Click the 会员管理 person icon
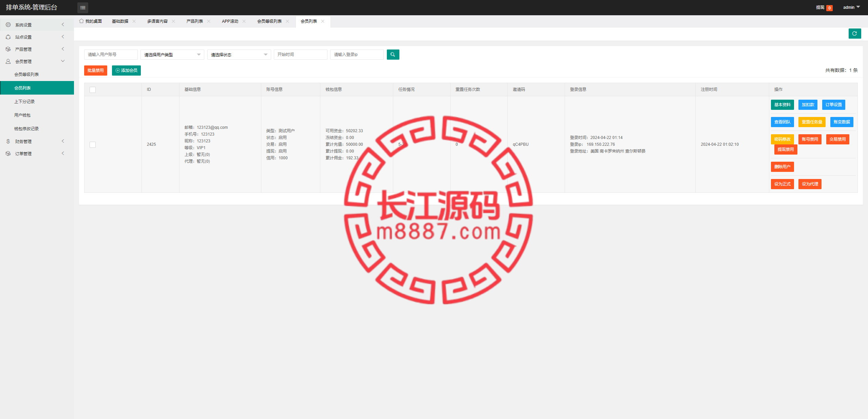The height and width of the screenshot is (419, 868). pos(8,61)
